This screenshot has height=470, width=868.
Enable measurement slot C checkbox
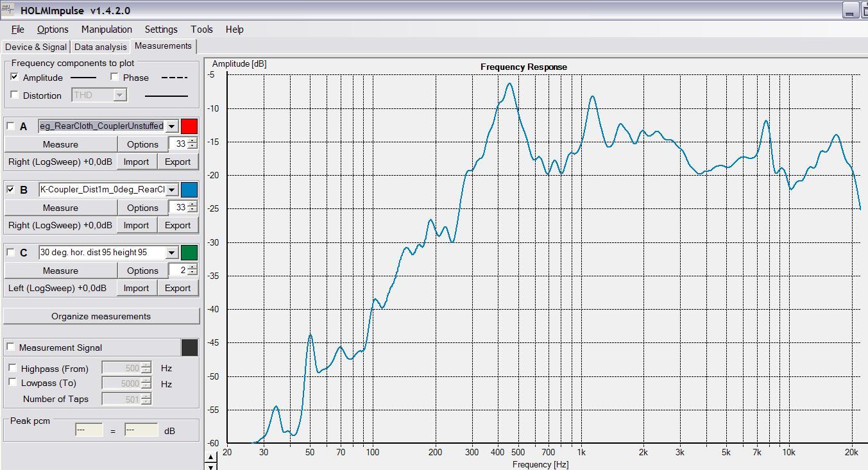11,252
